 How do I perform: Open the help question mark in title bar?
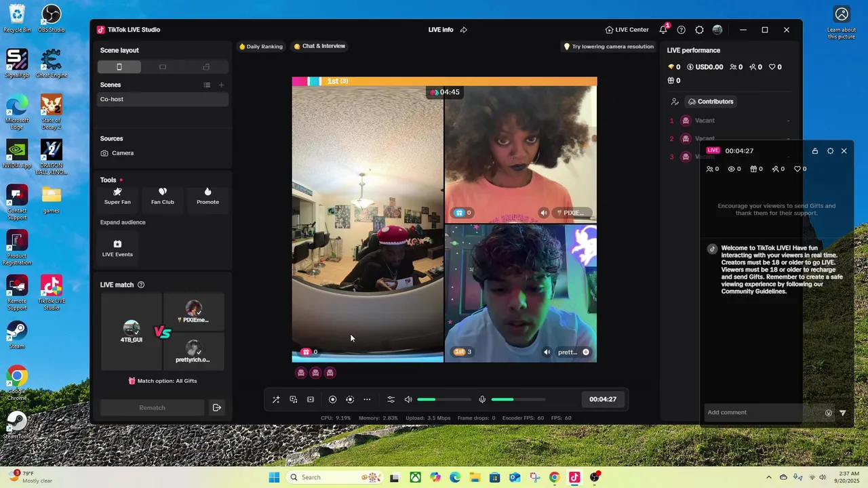point(682,30)
